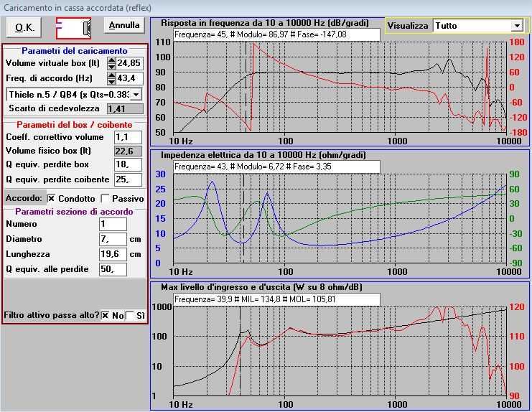Click the Numero field in accordo section

113,224
